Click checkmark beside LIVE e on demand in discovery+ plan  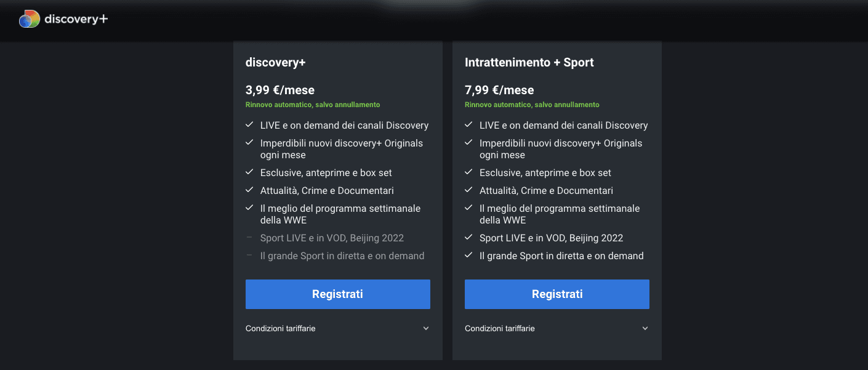pos(249,125)
